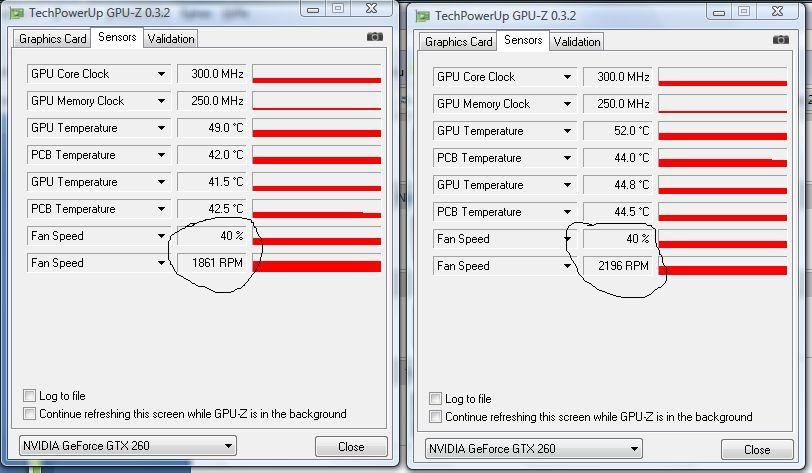Click the red graph beside 52.0 °C

[x=723, y=131]
